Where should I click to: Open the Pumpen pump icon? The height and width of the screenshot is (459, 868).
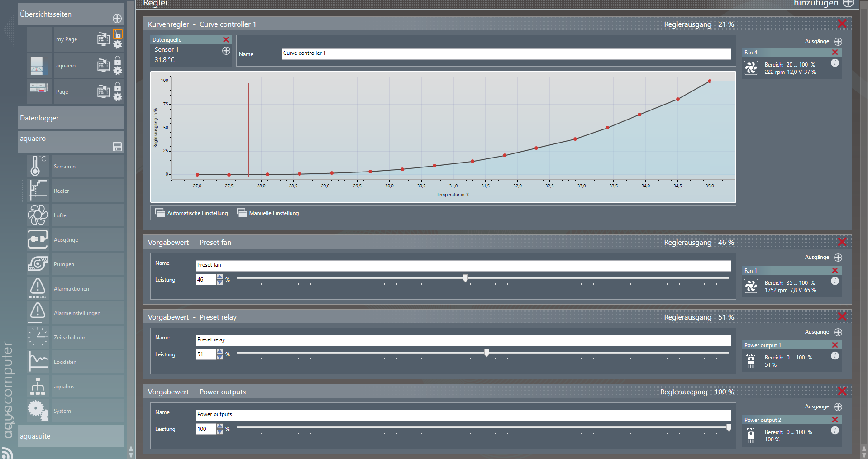click(38, 264)
